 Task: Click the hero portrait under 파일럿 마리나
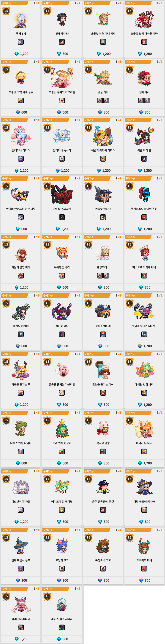(x=103, y=217)
